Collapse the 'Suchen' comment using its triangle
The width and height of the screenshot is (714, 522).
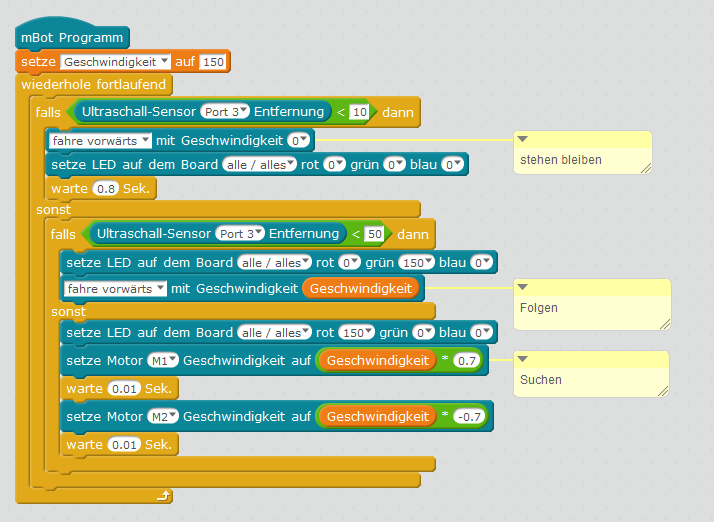click(x=522, y=360)
